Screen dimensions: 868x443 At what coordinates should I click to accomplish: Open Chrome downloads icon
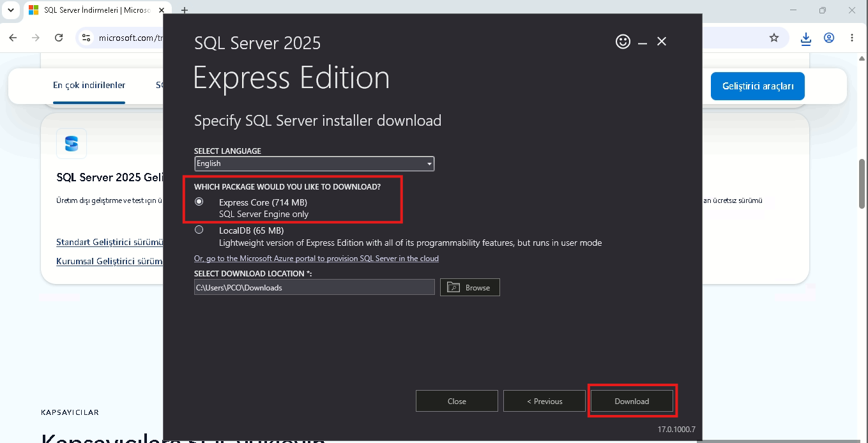[806, 38]
